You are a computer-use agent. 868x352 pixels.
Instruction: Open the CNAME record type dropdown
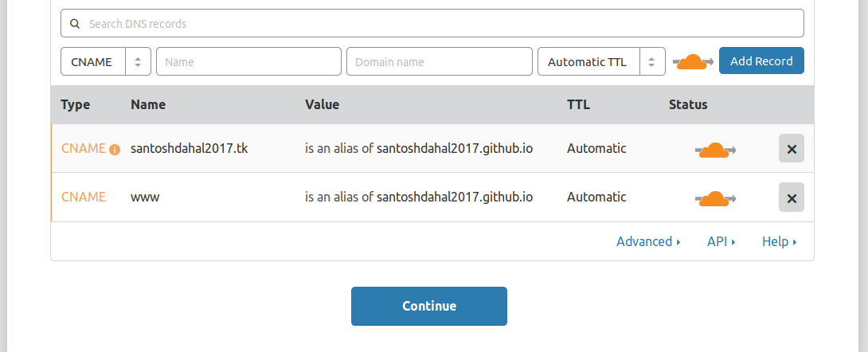(x=105, y=61)
